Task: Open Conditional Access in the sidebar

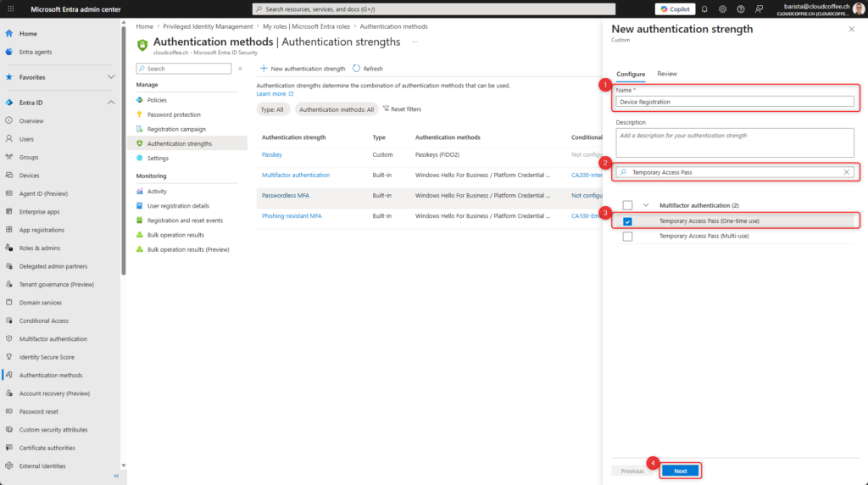Action: (x=44, y=321)
